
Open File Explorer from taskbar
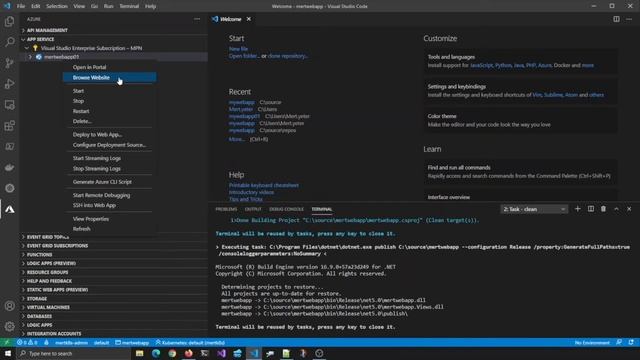coord(140,353)
